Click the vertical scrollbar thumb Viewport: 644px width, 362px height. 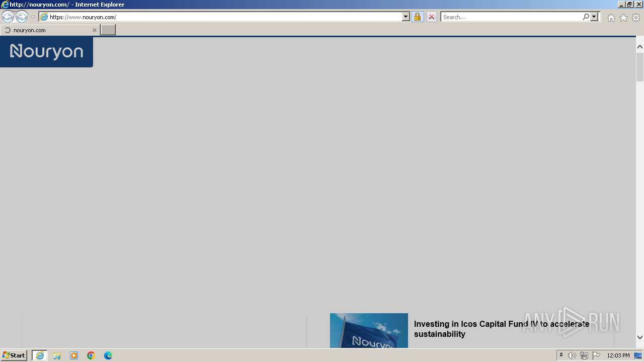pyautogui.click(x=640, y=66)
